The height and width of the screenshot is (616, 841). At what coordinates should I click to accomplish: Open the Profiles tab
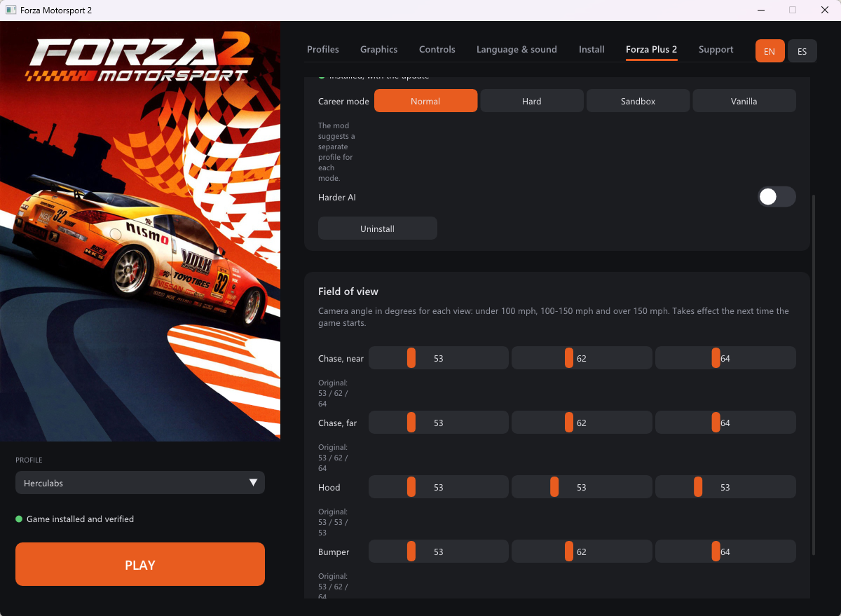click(x=323, y=49)
